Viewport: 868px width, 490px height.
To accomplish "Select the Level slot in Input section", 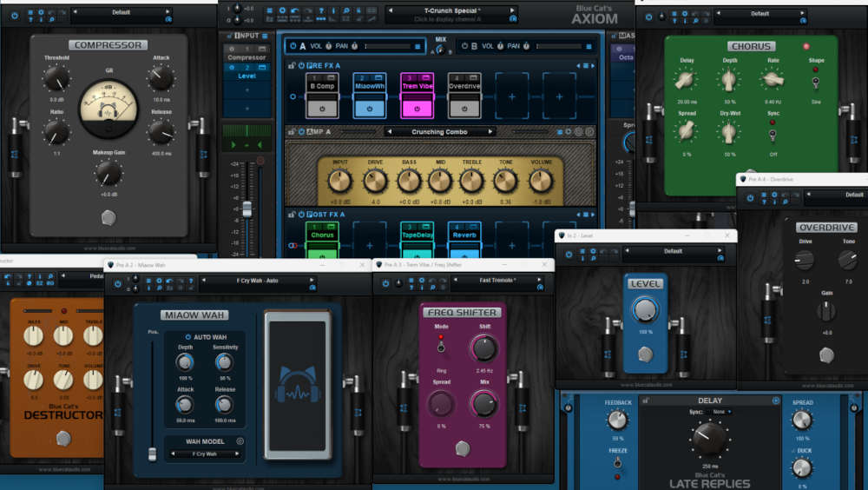I will click(247, 76).
